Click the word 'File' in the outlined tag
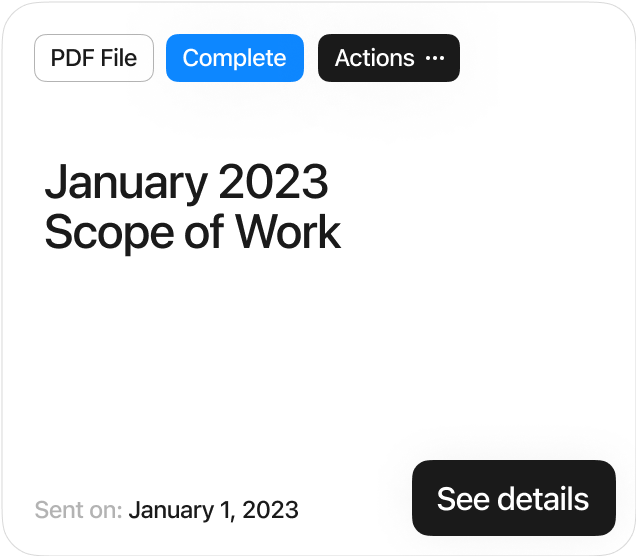The image size is (636, 556). 119,58
